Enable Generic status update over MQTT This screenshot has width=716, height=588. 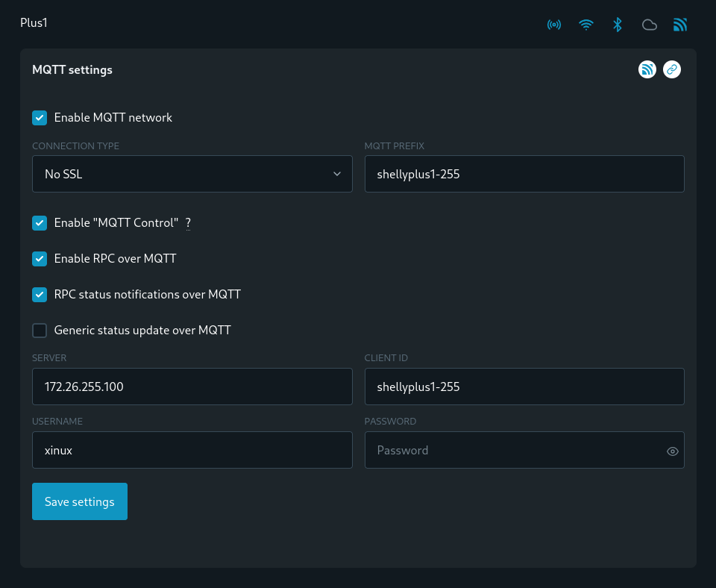click(40, 331)
